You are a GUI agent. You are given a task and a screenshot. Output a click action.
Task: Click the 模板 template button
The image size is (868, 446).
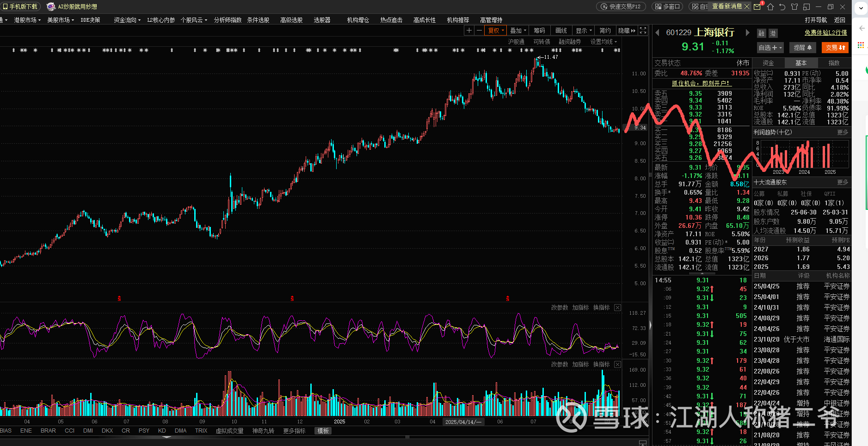click(323, 431)
